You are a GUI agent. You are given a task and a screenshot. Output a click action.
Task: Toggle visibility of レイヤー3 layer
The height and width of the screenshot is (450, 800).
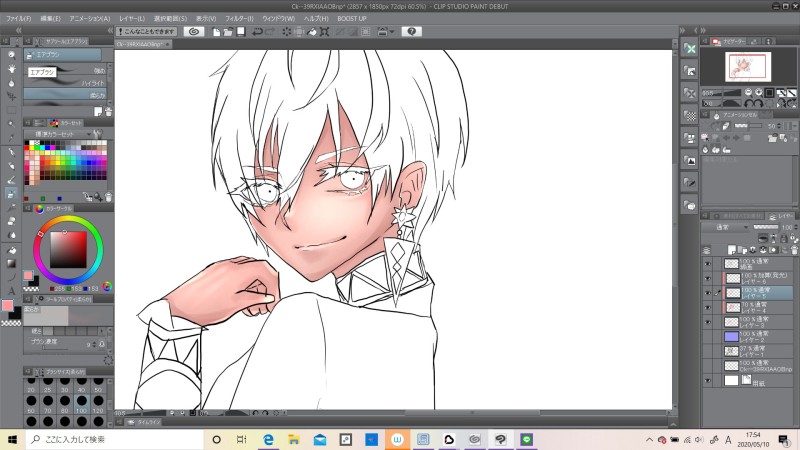708,322
